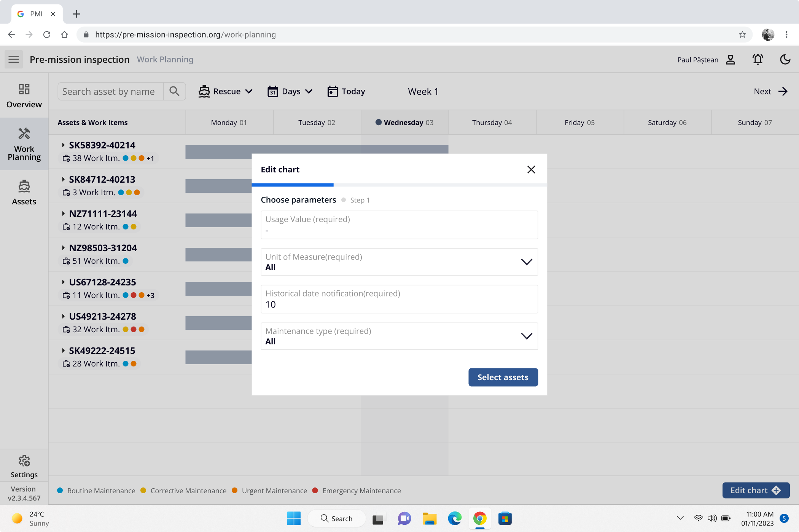This screenshot has width=799, height=532.
Task: Close the Edit chart dialog
Action: (x=531, y=169)
